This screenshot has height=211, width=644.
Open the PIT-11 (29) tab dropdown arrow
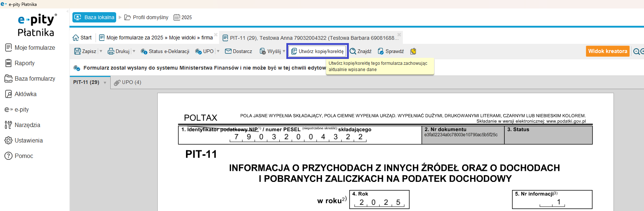105,83
